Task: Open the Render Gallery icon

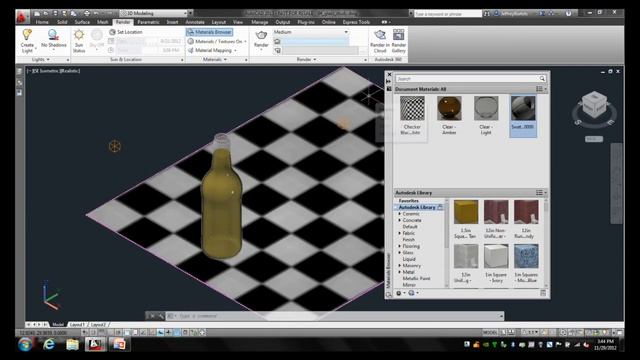Action: point(398,35)
